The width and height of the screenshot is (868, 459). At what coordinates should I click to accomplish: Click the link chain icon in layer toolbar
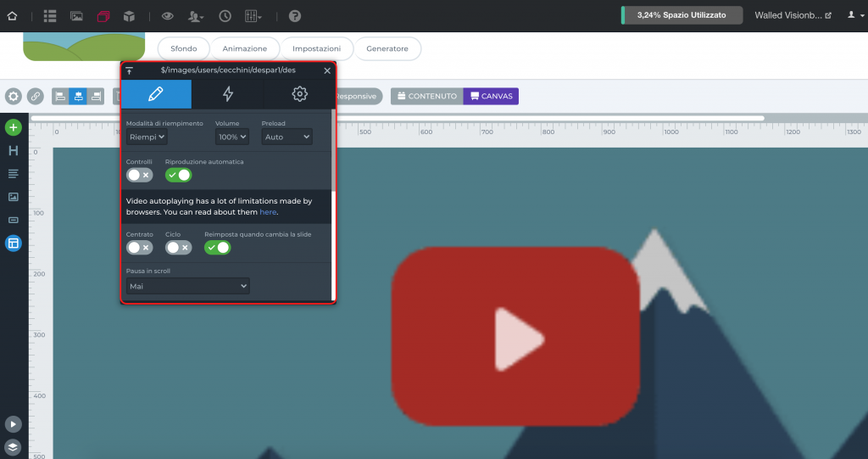click(x=36, y=96)
